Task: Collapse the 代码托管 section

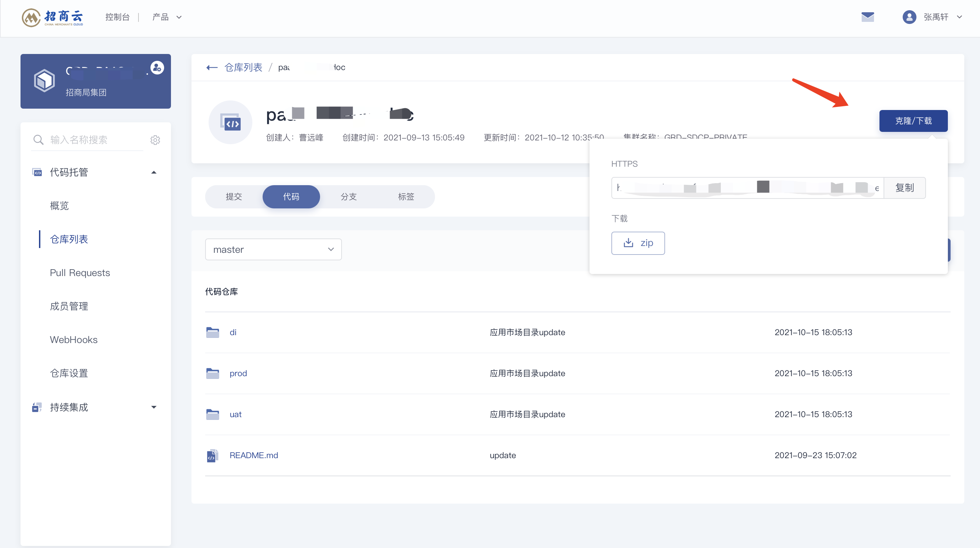Action: (x=154, y=173)
